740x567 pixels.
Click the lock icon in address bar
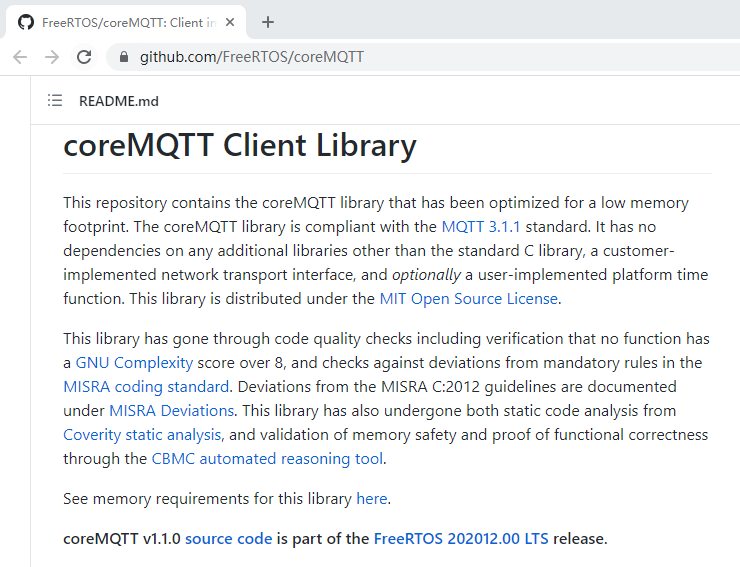pyautogui.click(x=124, y=57)
